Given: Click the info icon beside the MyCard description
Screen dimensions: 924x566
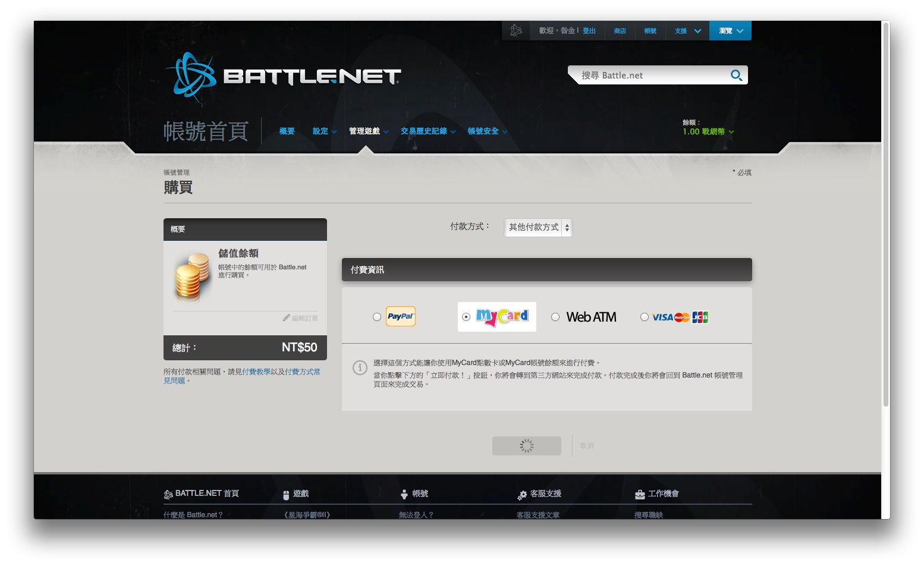Looking at the screenshot, I should tap(360, 367).
